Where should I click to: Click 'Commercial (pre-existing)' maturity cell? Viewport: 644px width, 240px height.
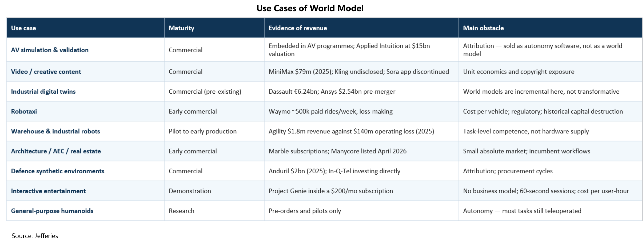click(x=205, y=92)
